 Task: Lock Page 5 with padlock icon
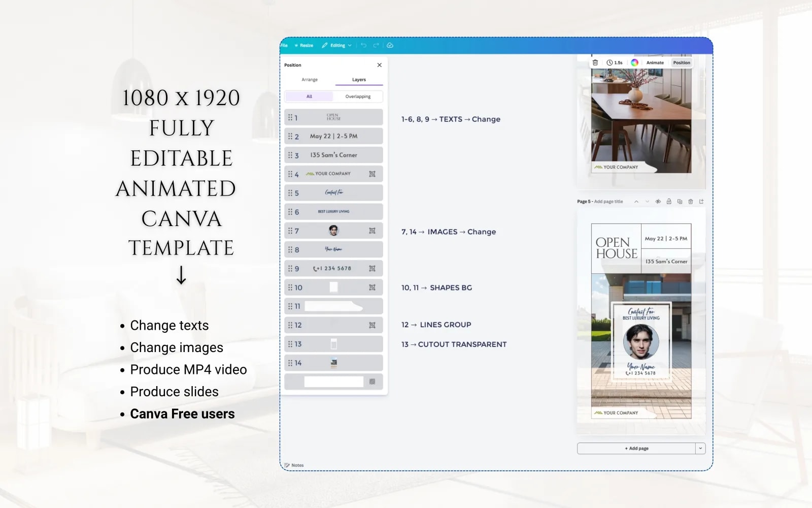(669, 202)
